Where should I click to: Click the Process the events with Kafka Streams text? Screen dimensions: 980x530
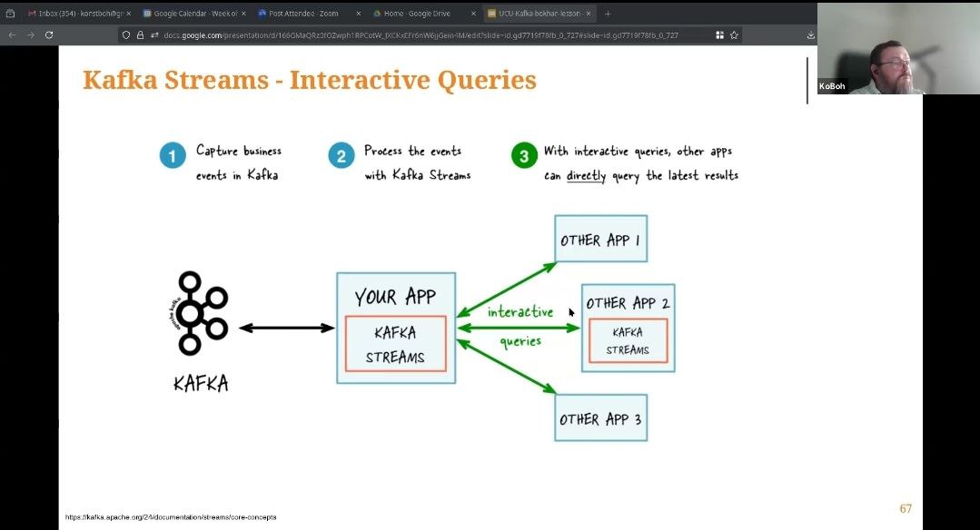point(418,163)
